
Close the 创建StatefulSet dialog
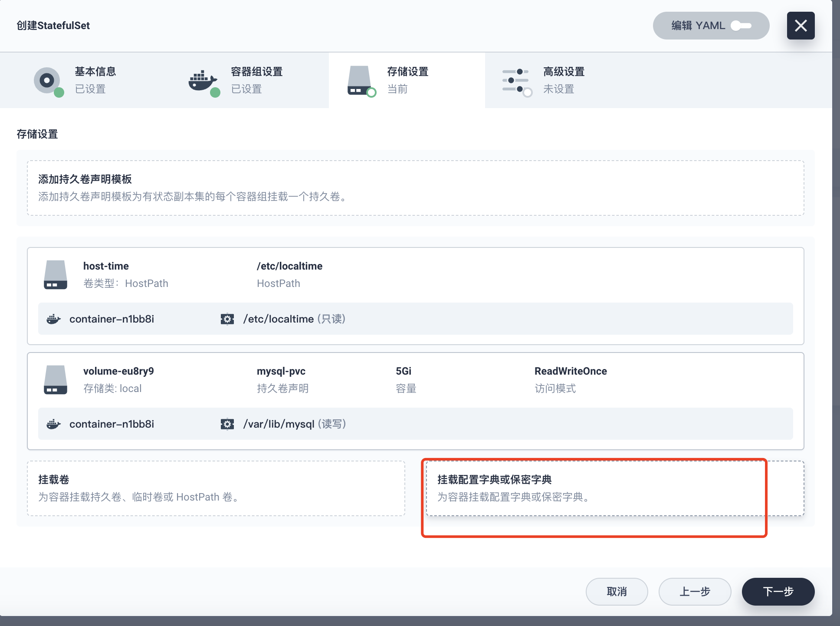pos(801,26)
